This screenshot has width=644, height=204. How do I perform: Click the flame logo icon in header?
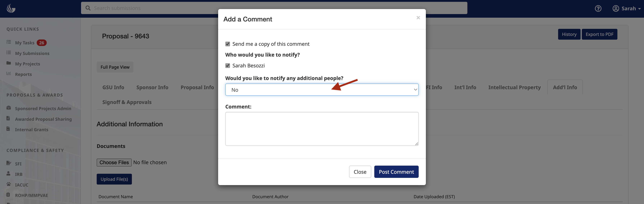tap(11, 8)
